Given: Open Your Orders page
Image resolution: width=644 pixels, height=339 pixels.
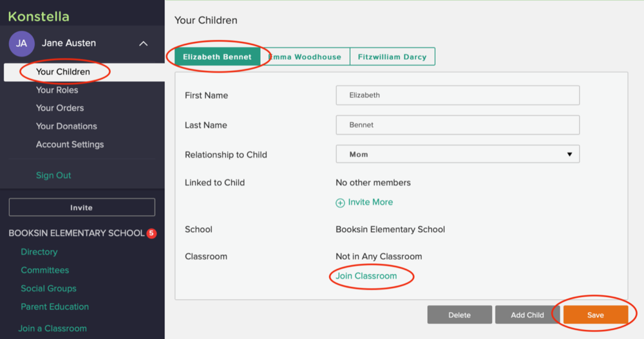Looking at the screenshot, I should [x=60, y=108].
